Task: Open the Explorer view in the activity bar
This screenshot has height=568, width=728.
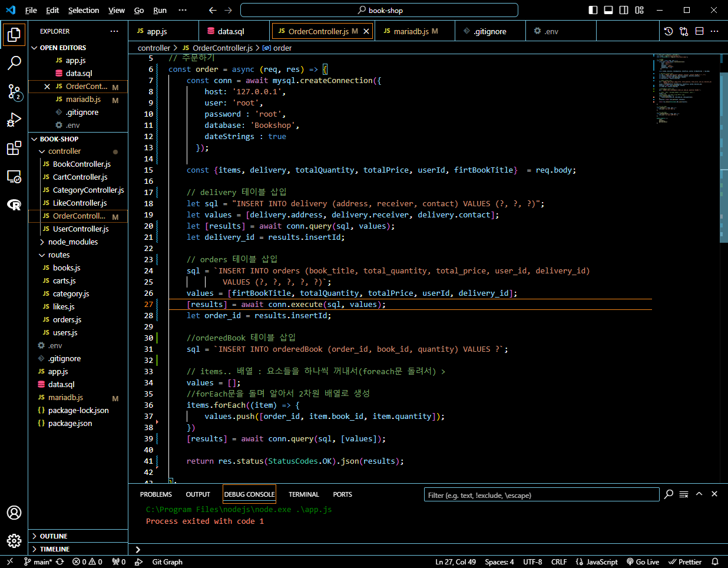Action: (x=14, y=35)
